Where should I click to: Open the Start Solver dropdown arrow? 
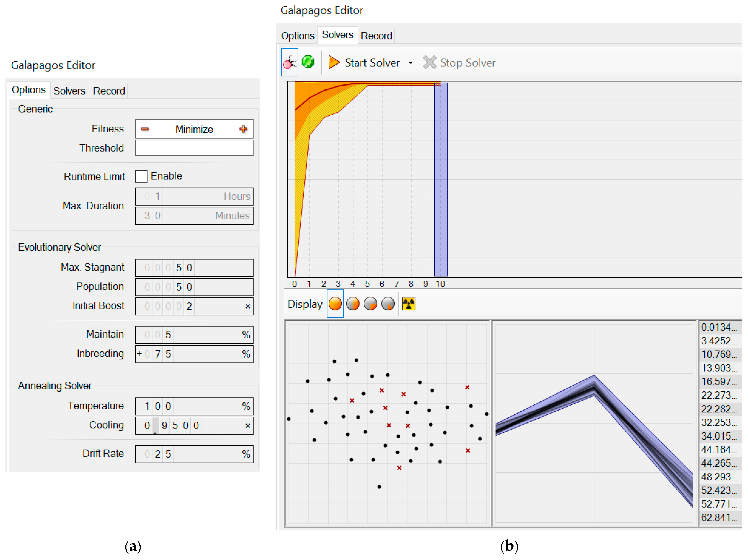pos(411,63)
